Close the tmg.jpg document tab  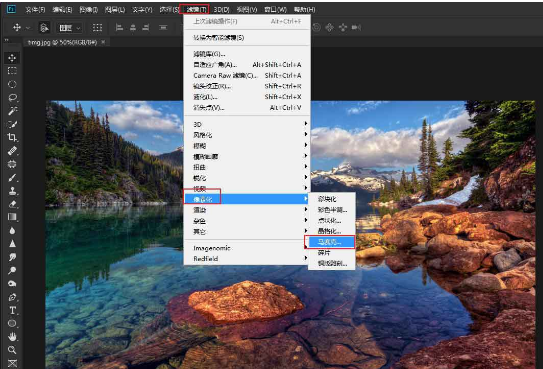pos(103,42)
